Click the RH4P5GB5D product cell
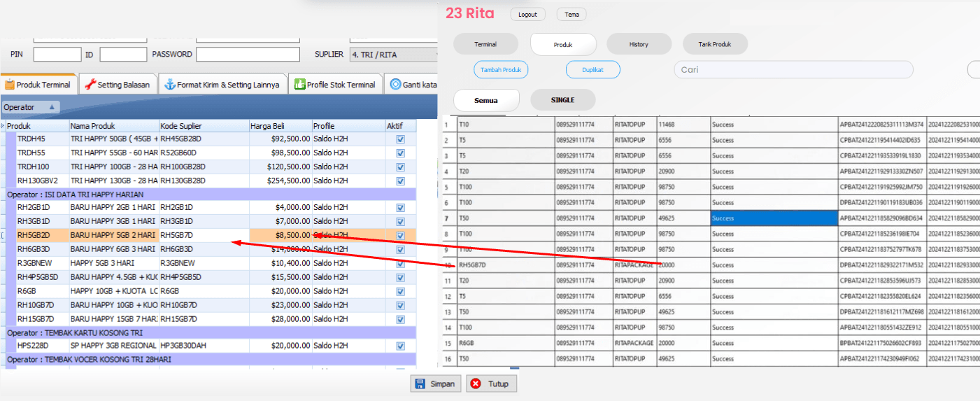The height and width of the screenshot is (401, 980). pyautogui.click(x=42, y=277)
